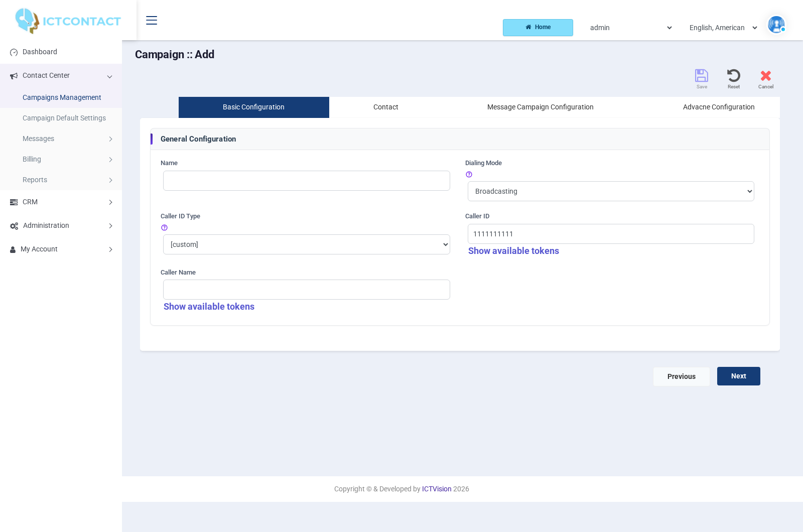The width and height of the screenshot is (803, 532).
Task: Open Dashboard in the sidebar
Action: [x=61, y=52]
